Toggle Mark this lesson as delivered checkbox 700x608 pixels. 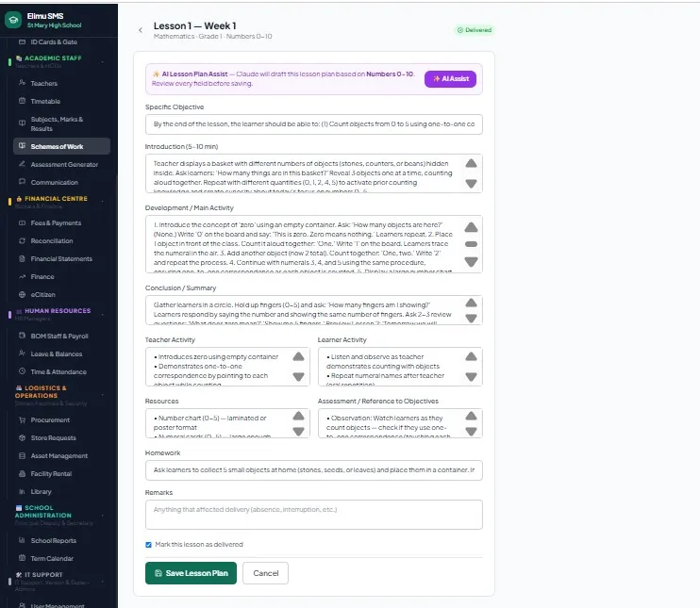tap(148, 545)
